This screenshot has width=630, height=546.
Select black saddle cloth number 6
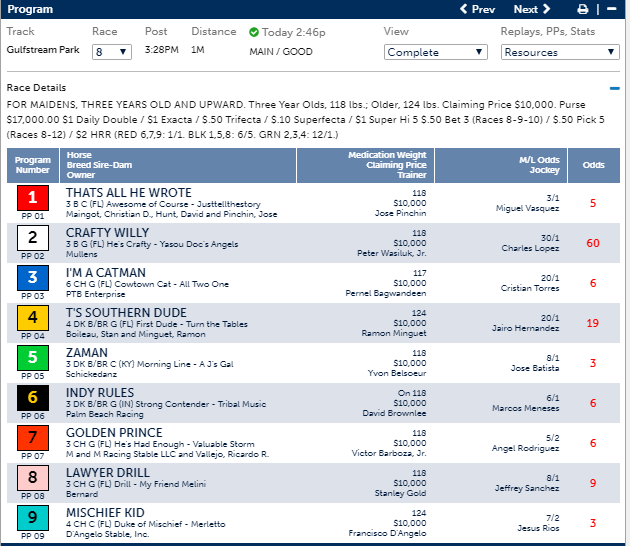[x=32, y=398]
